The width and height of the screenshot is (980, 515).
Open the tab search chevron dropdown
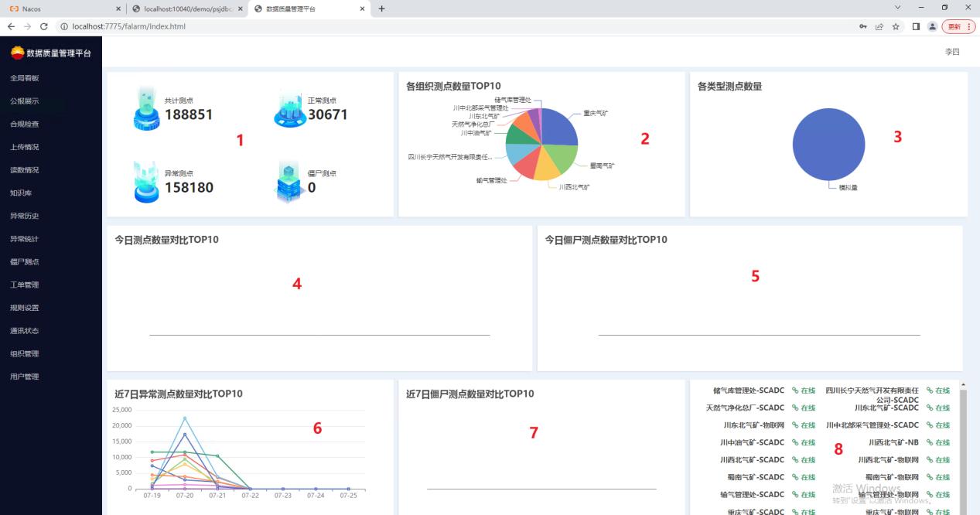point(898,9)
